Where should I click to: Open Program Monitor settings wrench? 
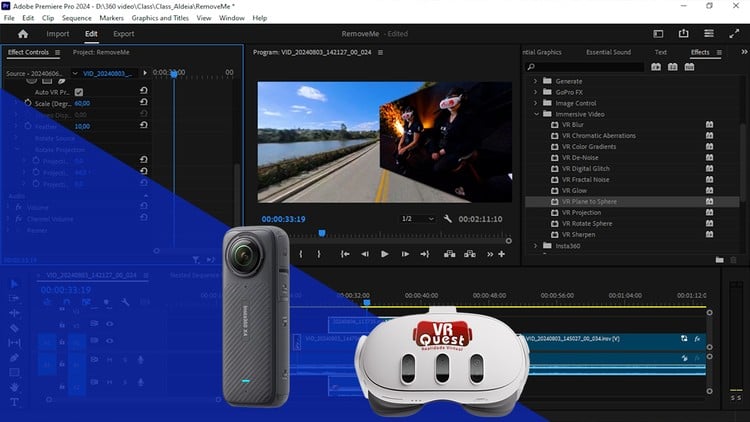[x=448, y=219]
